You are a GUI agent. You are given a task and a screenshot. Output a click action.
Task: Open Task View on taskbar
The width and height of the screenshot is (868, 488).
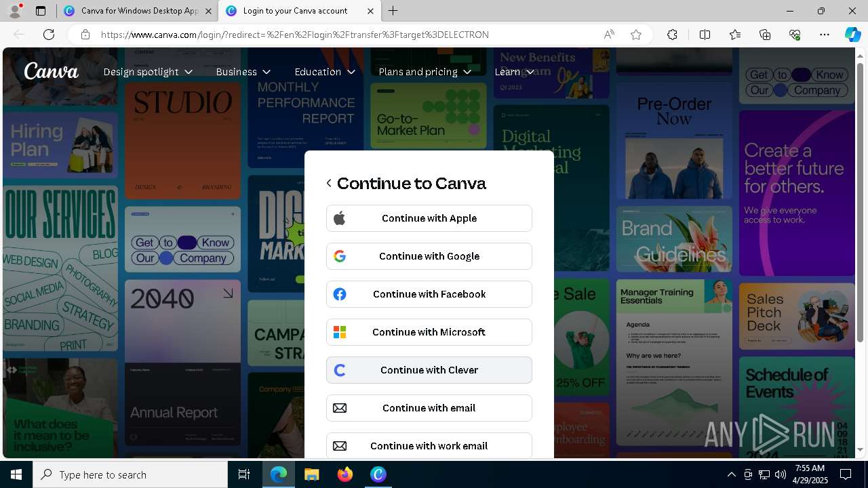coord(244,474)
